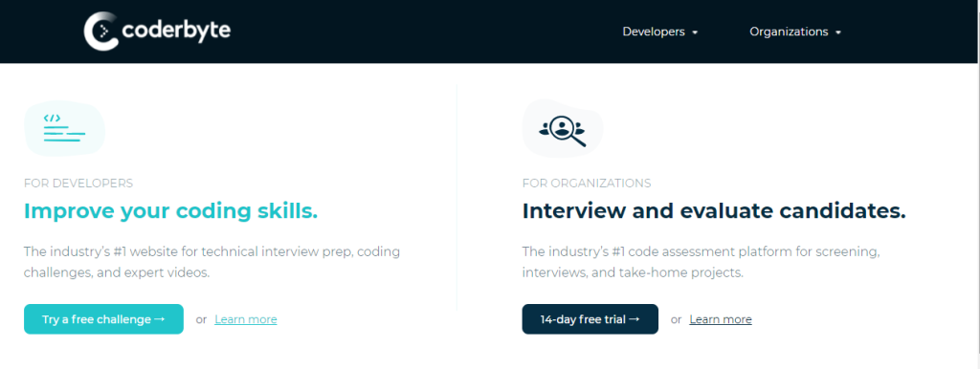Click arrow inside 14-day free trial button
Screen dimensions: 980x369
(635, 319)
